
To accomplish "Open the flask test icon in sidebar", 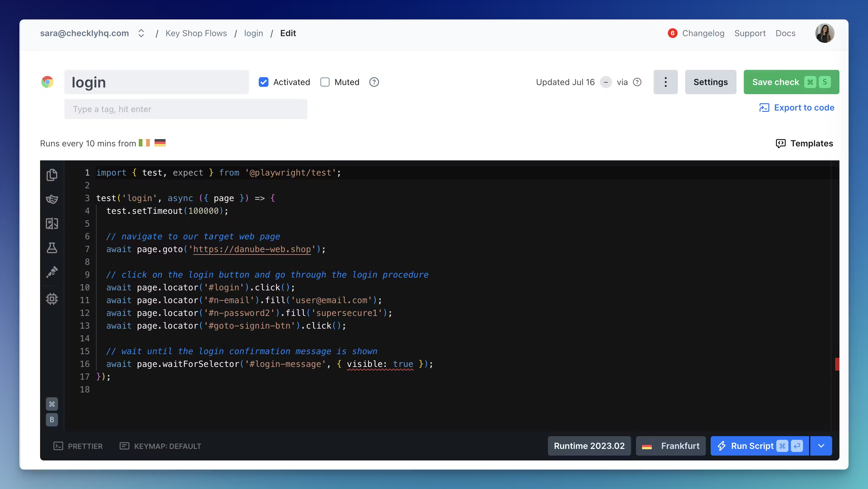I will [52, 248].
